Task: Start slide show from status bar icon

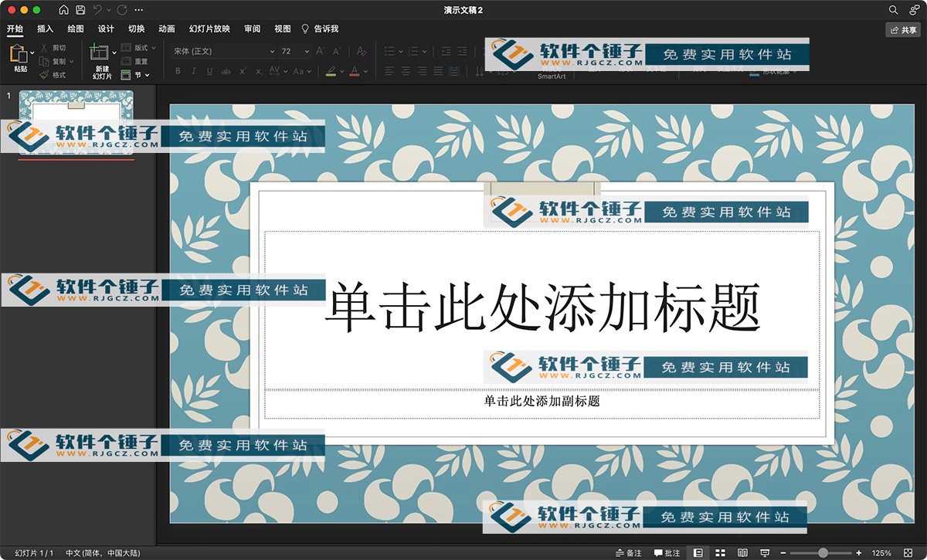Action: click(x=765, y=553)
